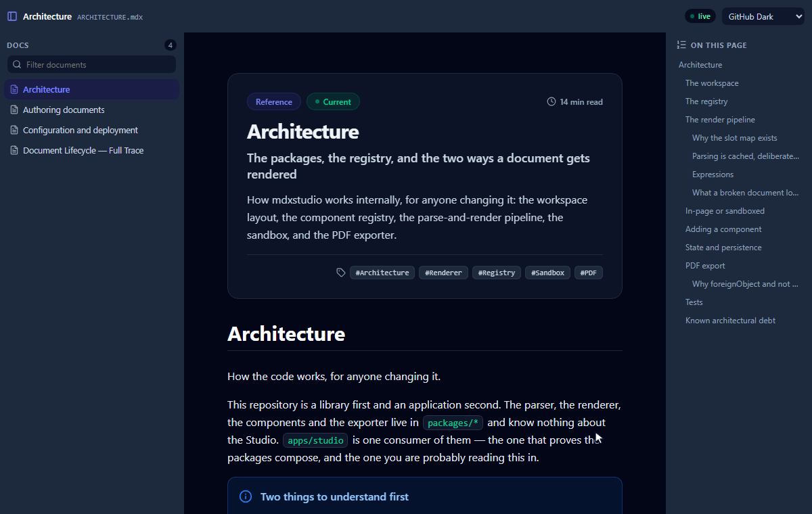Click Two things to understand first heading
The image size is (812, 514).
[x=334, y=497]
